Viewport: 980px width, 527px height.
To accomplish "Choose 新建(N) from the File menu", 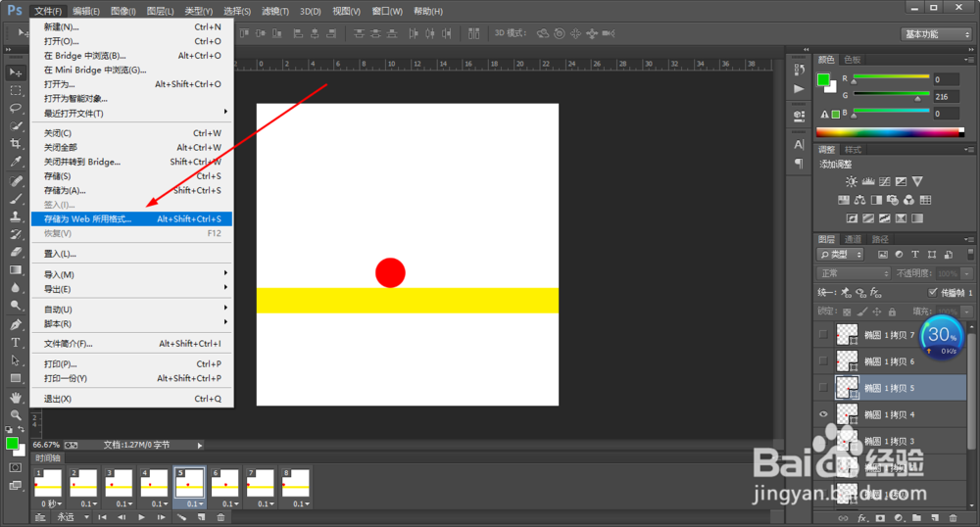I will tap(132, 26).
